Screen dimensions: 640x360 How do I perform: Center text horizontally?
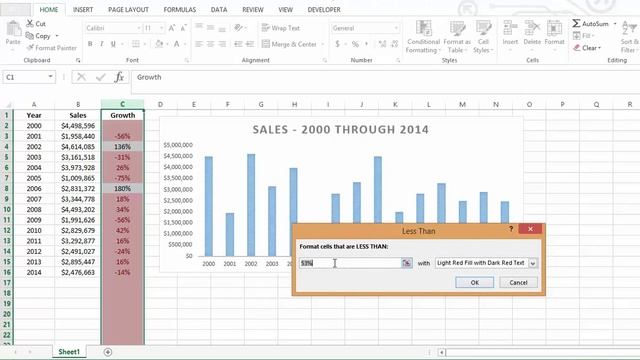211,44
